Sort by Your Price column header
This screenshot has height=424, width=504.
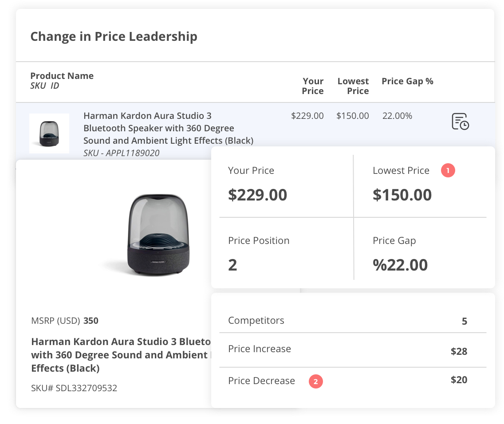click(313, 86)
